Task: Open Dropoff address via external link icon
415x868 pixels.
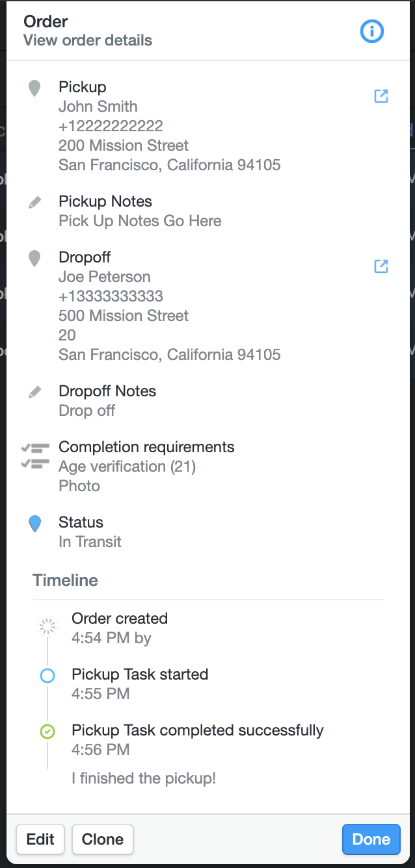Action: click(x=381, y=266)
